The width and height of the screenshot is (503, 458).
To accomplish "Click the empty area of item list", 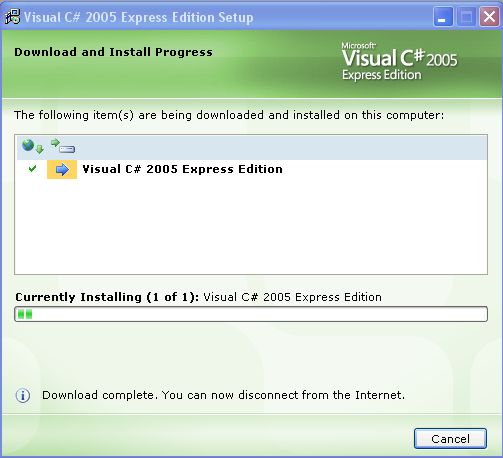I will [251, 227].
